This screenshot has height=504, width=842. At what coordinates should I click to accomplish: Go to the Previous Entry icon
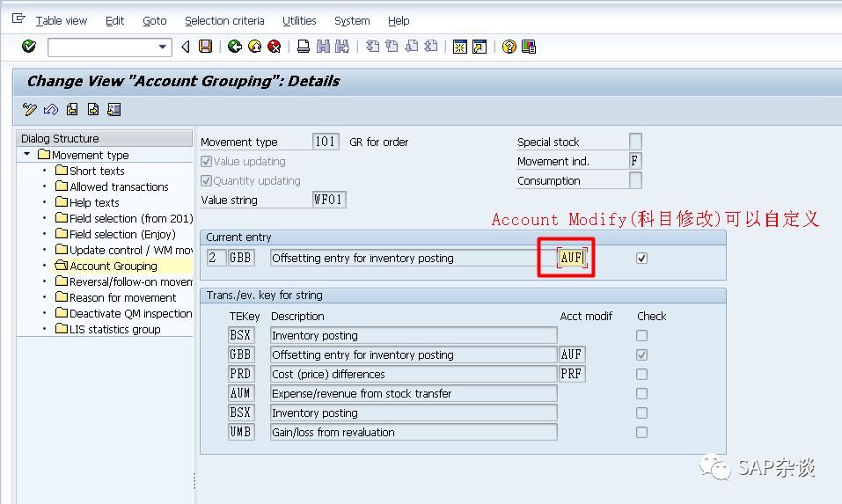(x=72, y=109)
